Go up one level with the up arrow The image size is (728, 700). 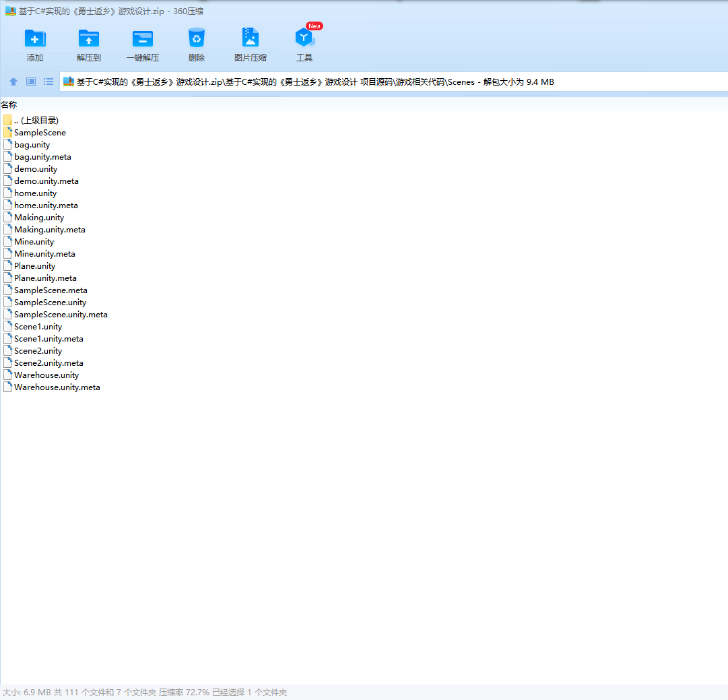coord(13,82)
